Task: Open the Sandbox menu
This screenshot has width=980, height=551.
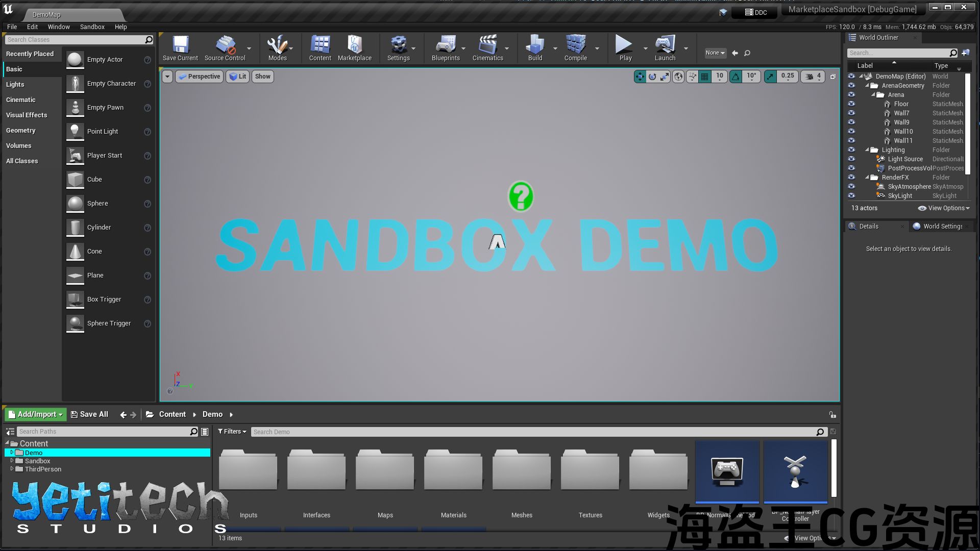Action: click(92, 27)
